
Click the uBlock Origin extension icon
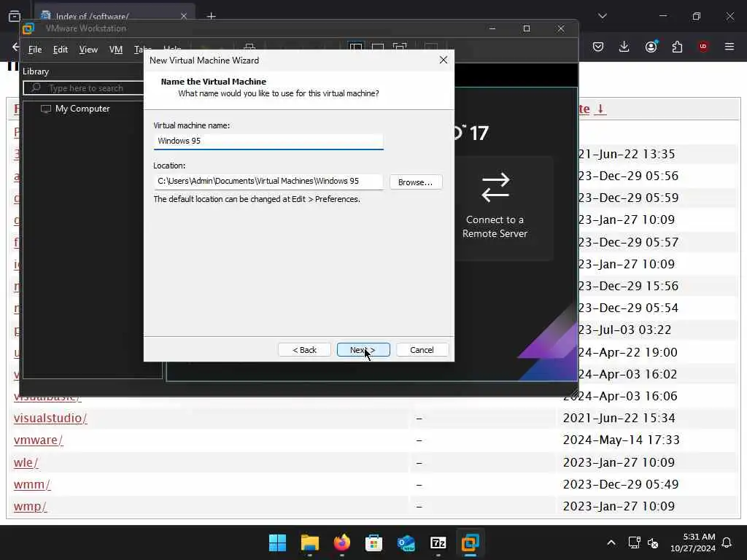point(703,47)
